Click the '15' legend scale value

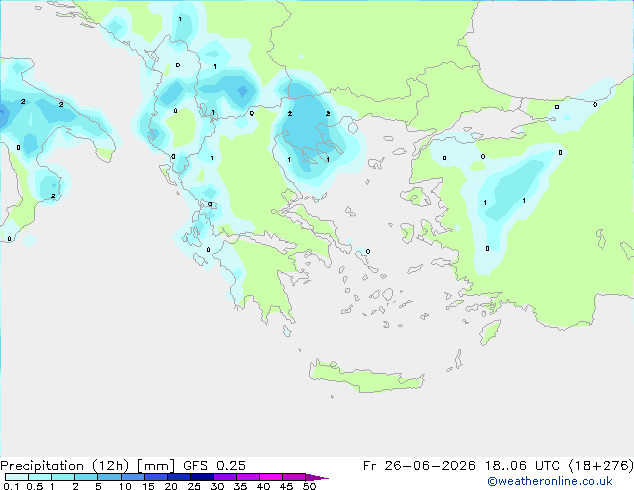point(148,486)
